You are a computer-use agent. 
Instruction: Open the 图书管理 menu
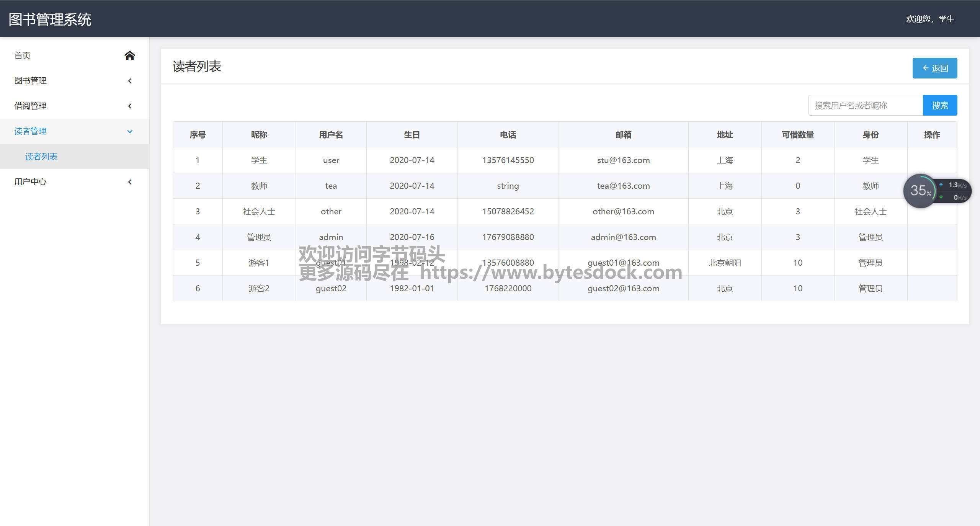(x=31, y=81)
